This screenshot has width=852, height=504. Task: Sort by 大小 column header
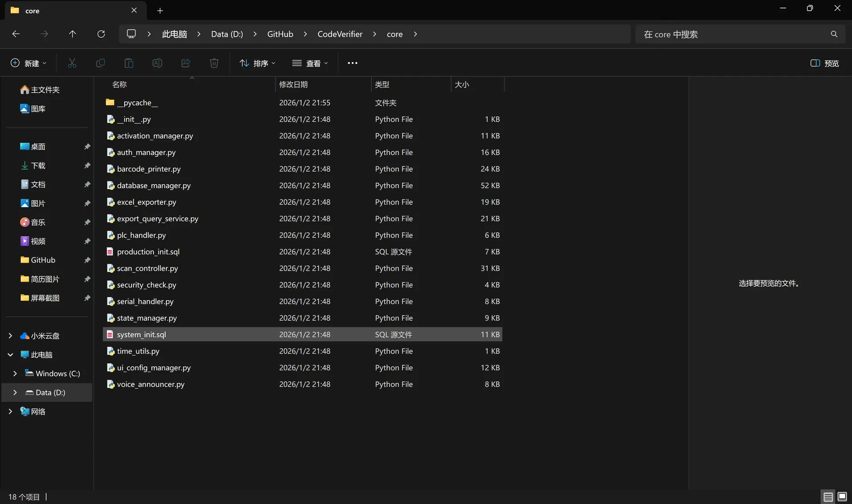tap(478, 84)
